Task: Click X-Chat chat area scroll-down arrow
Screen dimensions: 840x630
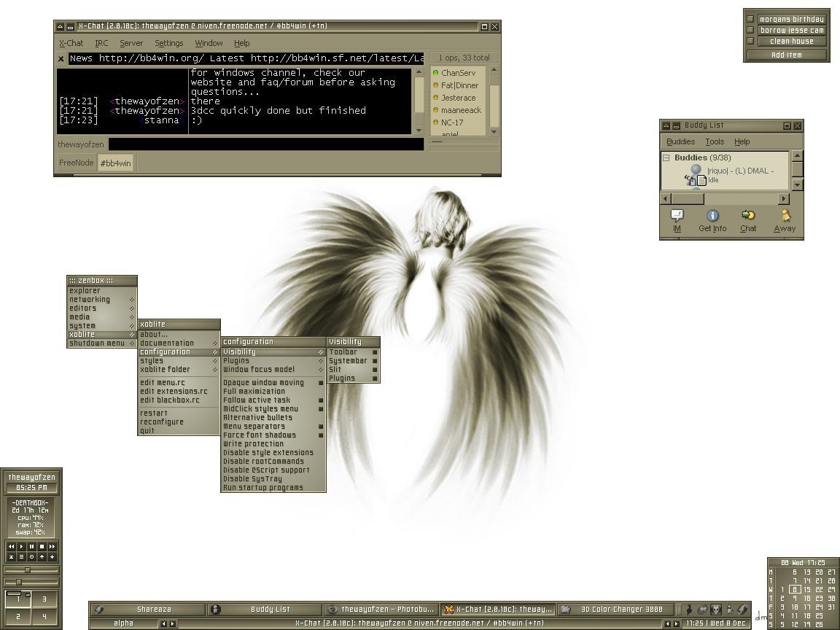Action: click(419, 130)
